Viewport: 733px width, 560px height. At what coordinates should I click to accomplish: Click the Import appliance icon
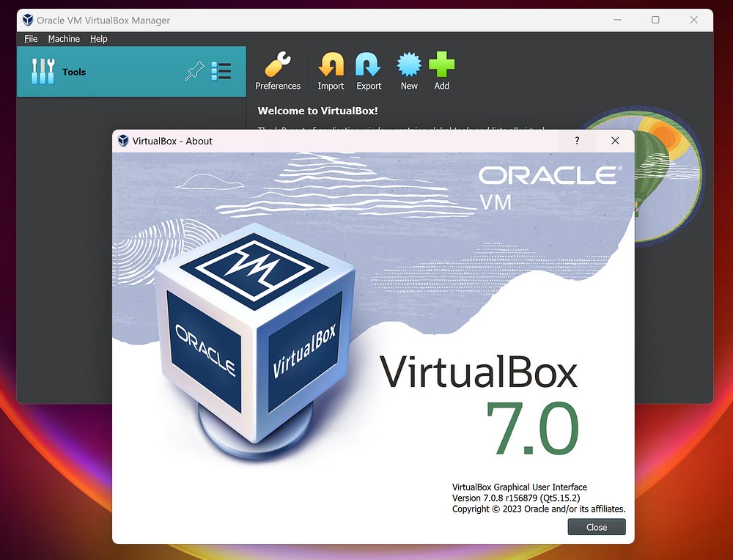[x=331, y=70]
